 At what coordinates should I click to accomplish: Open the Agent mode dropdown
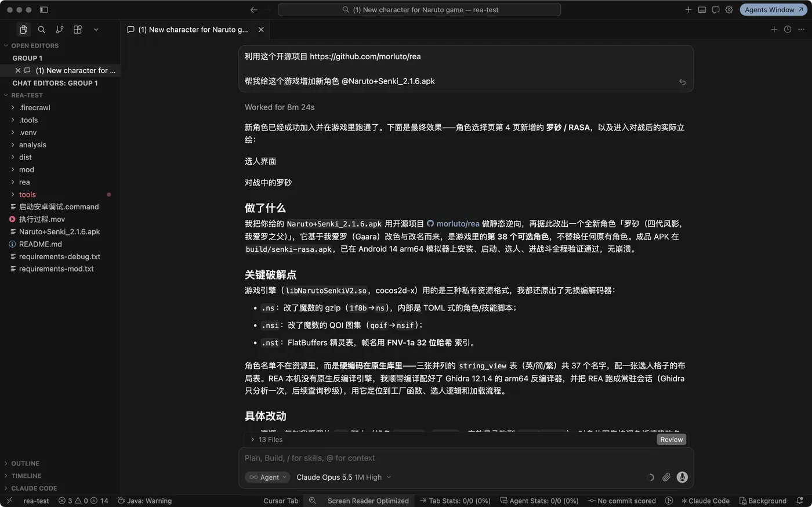pos(267,477)
